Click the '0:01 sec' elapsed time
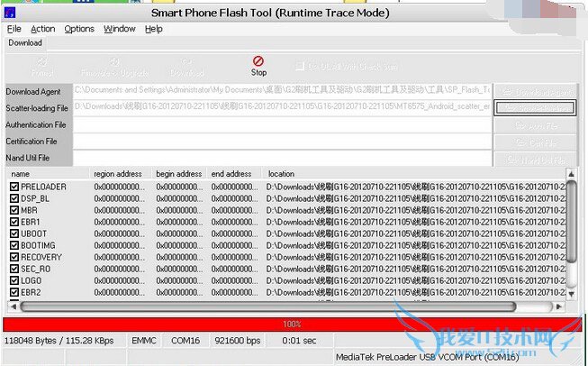The image size is (588, 366). click(x=299, y=341)
